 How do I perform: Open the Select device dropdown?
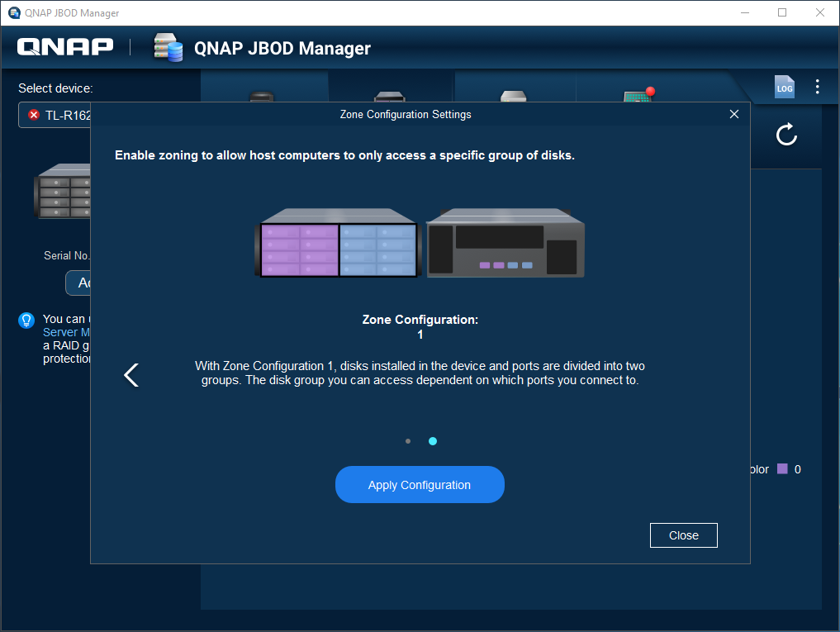[x=55, y=115]
